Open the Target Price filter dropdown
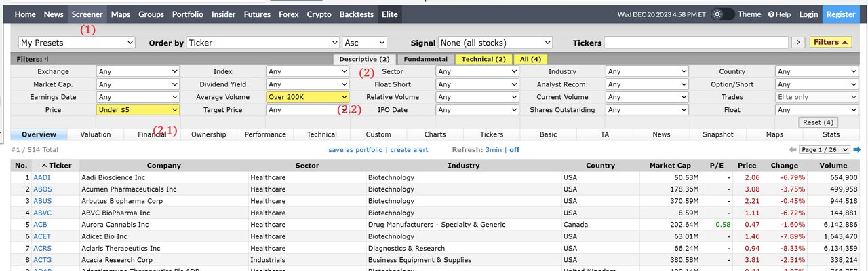 (308, 109)
